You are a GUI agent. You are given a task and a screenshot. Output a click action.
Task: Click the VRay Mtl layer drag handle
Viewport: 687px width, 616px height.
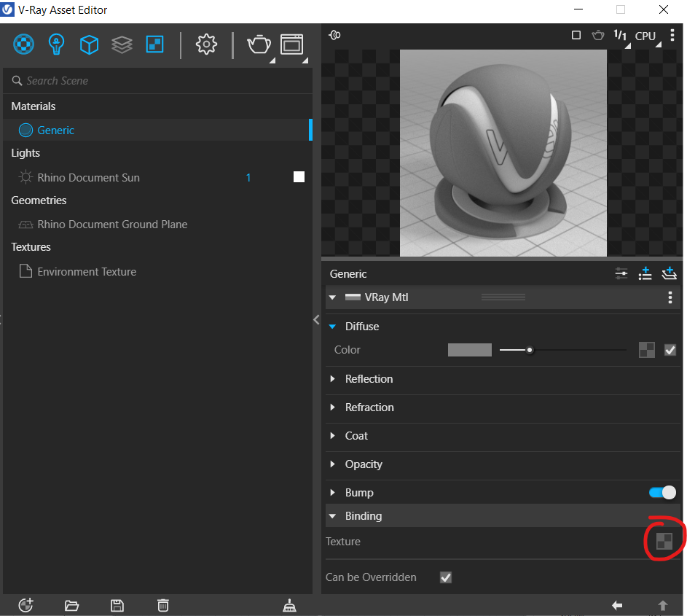[503, 297]
